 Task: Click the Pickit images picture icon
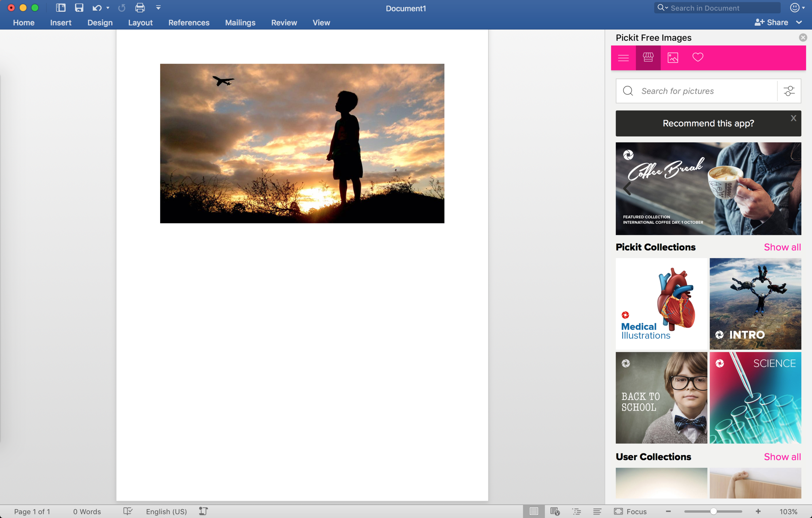coord(673,58)
